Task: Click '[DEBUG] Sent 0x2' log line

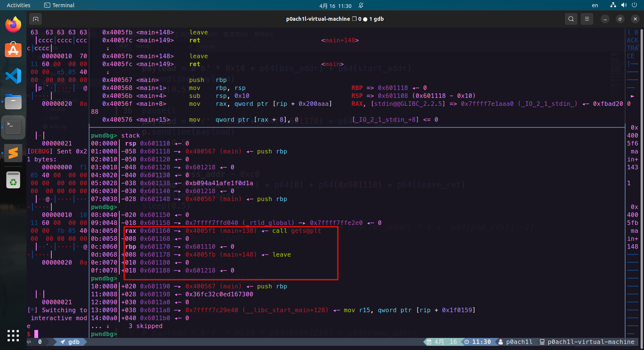Action: [57, 151]
